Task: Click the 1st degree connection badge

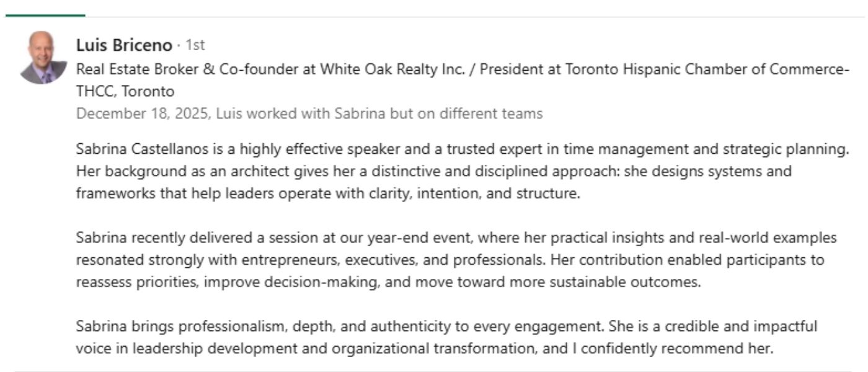Action: click(x=195, y=45)
